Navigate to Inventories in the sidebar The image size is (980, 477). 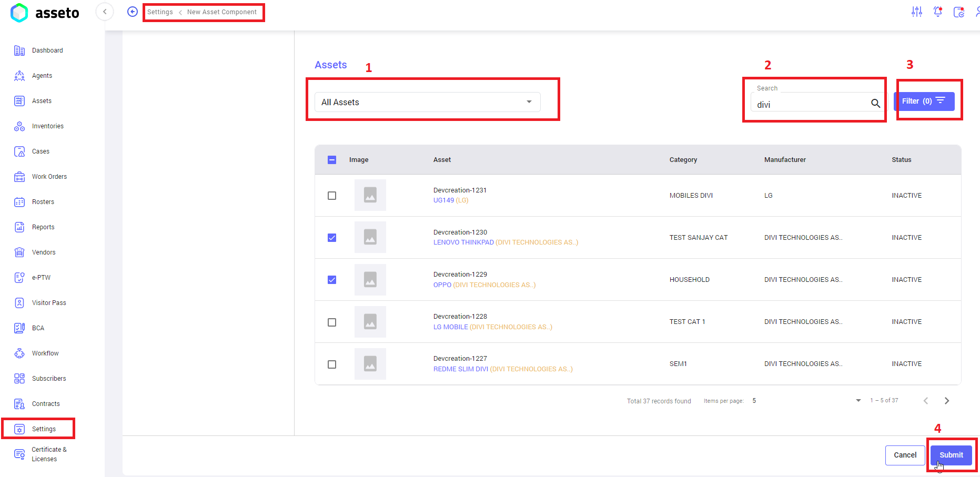(x=47, y=126)
